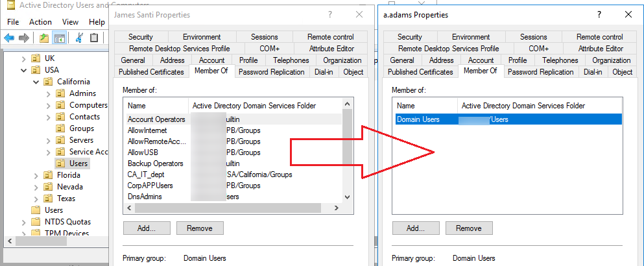Click scroll-down arrow of James Santi group list

point(348,197)
